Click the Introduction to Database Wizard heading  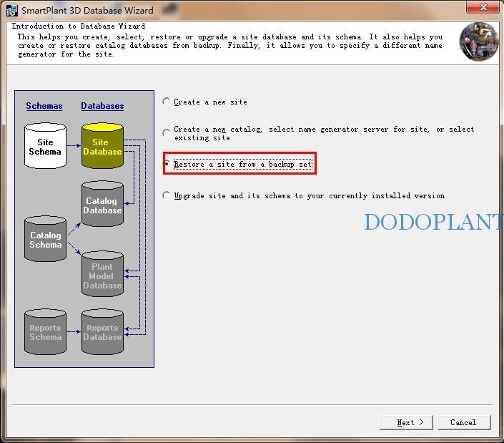point(79,26)
